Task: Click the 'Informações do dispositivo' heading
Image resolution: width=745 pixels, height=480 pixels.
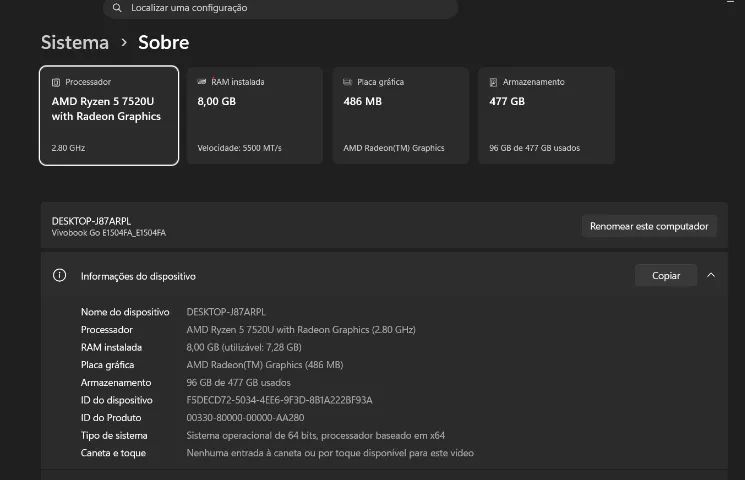Action: tap(138, 276)
